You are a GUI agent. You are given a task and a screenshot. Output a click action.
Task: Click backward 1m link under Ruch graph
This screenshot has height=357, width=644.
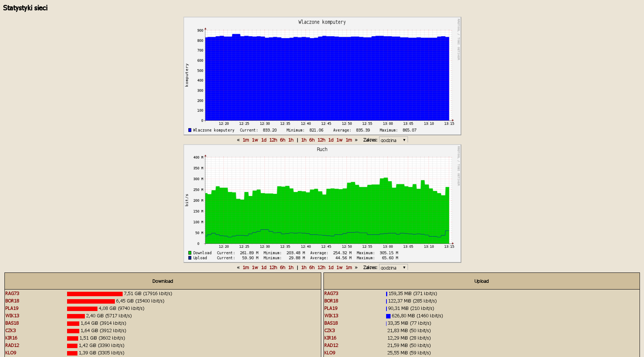point(246,268)
